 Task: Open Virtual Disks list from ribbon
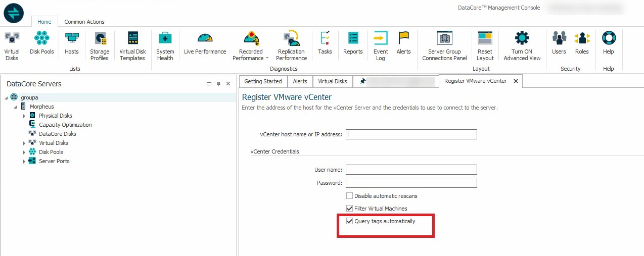point(12,45)
